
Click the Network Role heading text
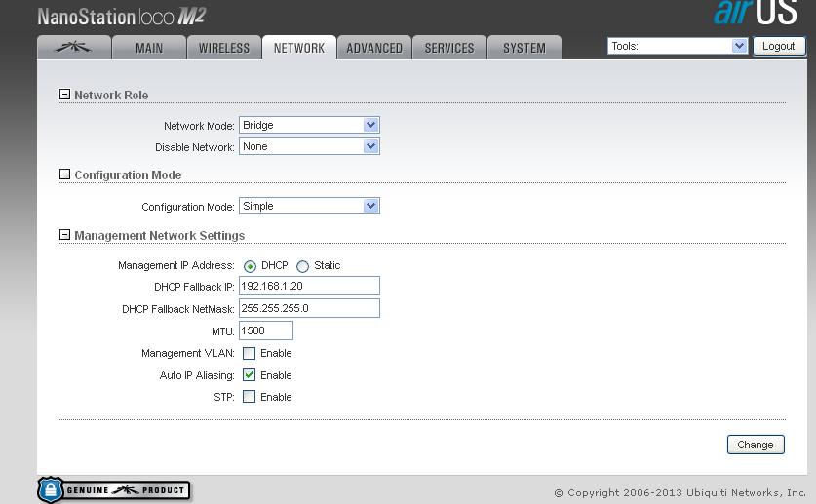click(111, 95)
